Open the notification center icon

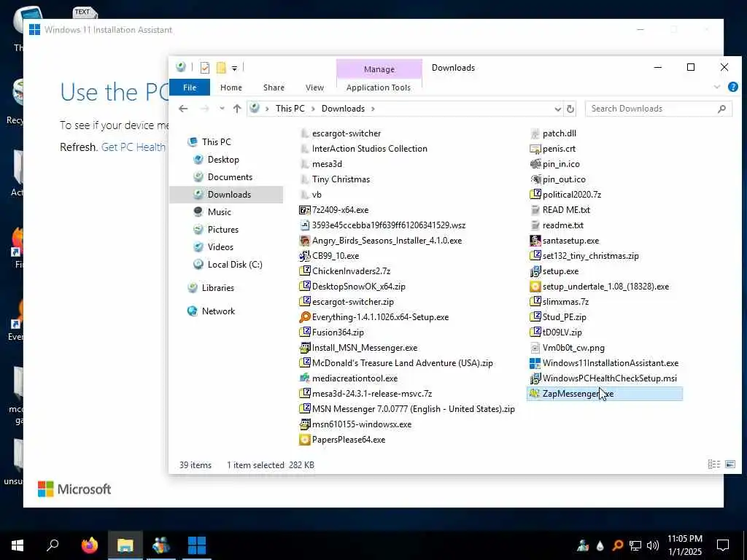723,545
